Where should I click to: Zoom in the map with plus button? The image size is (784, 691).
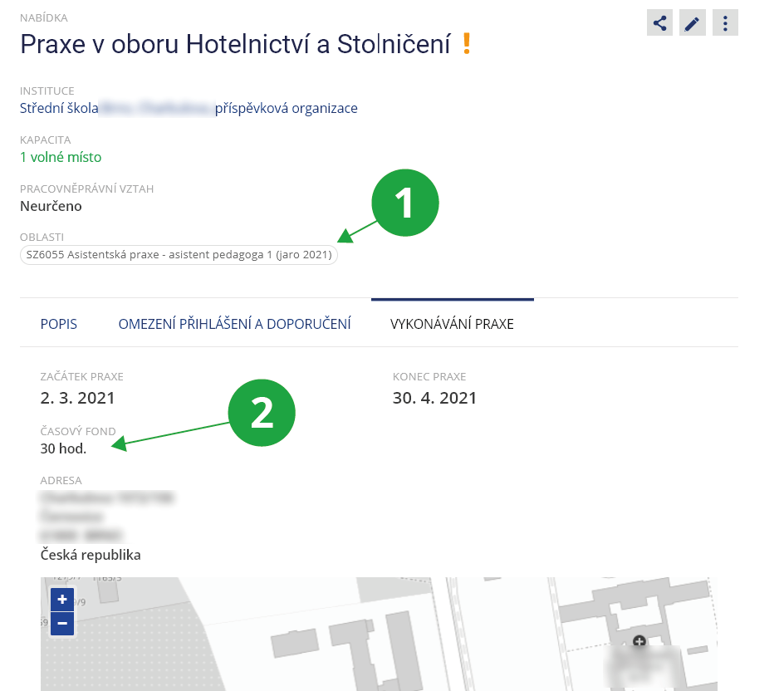(62, 599)
